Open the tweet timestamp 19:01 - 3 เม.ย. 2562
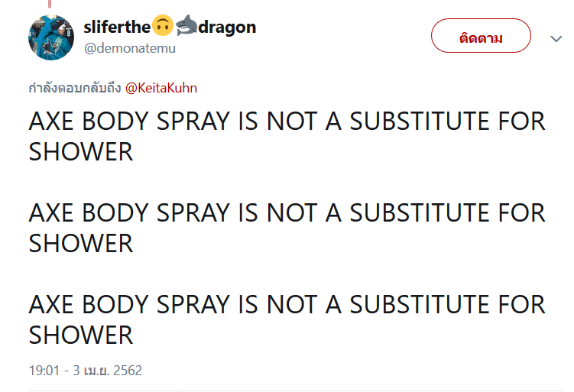574x392 pixels. coord(86,371)
